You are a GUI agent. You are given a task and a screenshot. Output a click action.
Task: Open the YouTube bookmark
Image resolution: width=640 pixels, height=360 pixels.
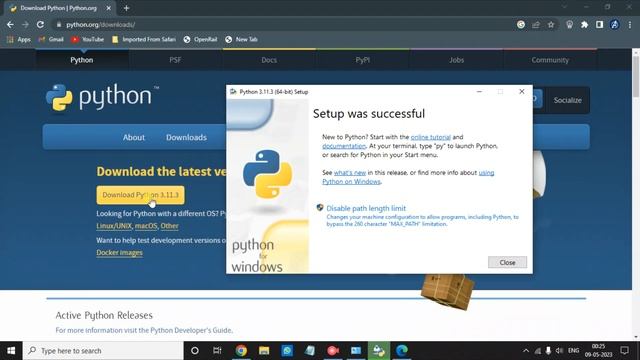87,39
